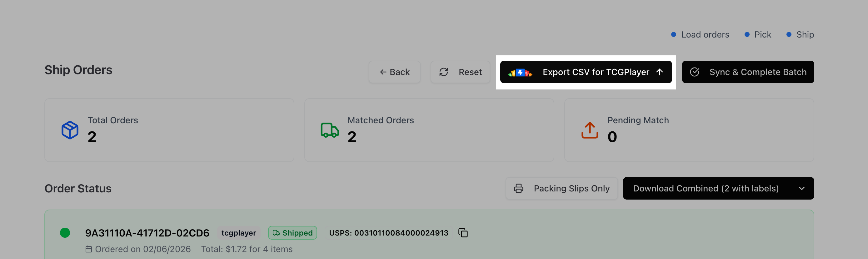Image resolution: width=868 pixels, height=259 pixels.
Task: Click the Reset refresh arrows icon
Action: (x=443, y=72)
